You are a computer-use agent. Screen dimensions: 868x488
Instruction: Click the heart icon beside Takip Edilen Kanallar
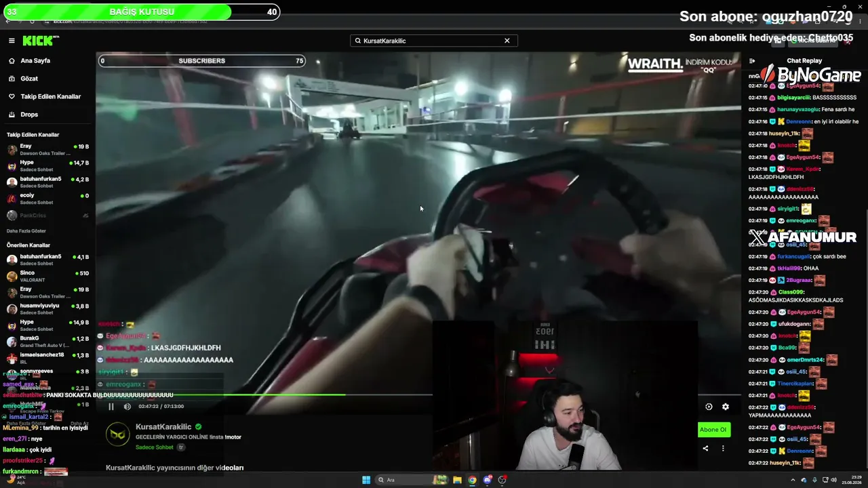(x=12, y=96)
